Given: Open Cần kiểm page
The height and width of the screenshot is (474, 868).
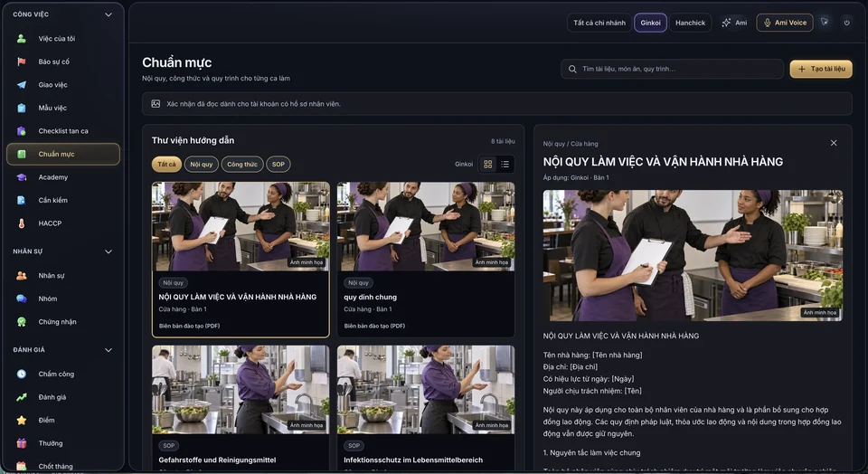Looking at the screenshot, I should pyautogui.click(x=62, y=201).
